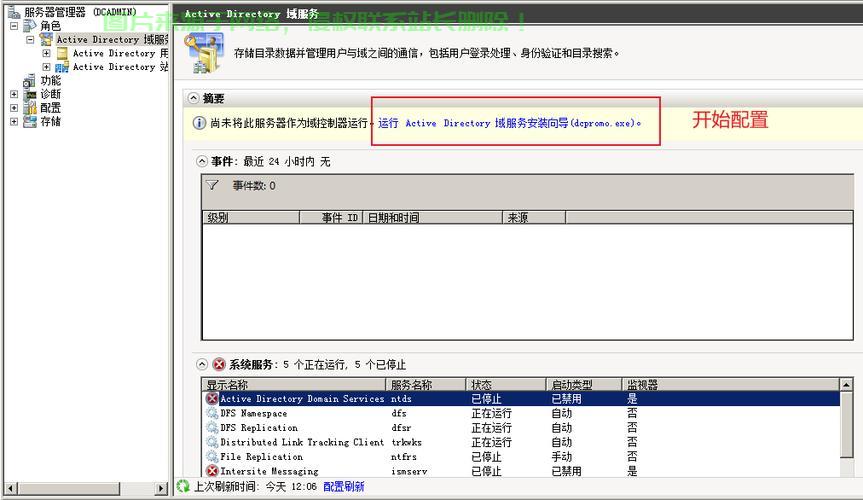Click the 功能 (Features) node icon
Viewport: 863px width, 500px height.
30,80
